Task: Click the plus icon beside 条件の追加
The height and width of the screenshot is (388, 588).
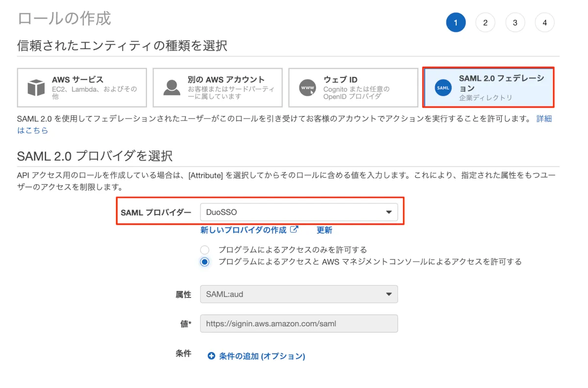Action: 212,356
